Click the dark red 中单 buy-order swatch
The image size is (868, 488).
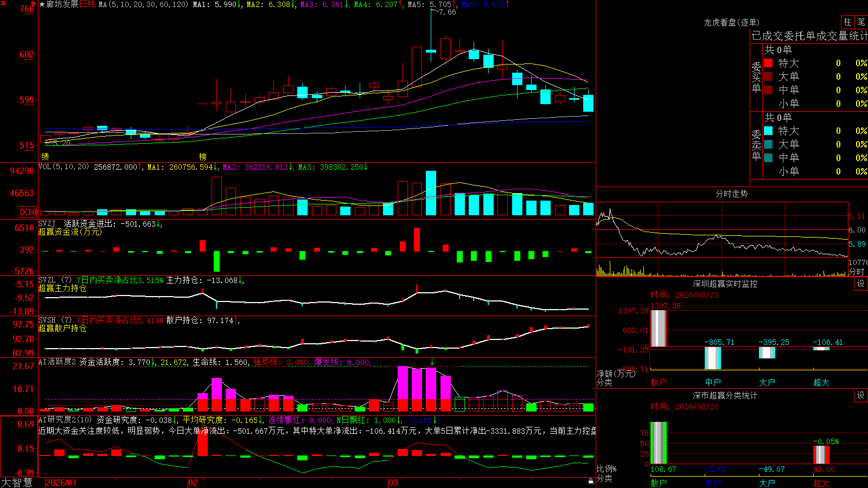768,90
